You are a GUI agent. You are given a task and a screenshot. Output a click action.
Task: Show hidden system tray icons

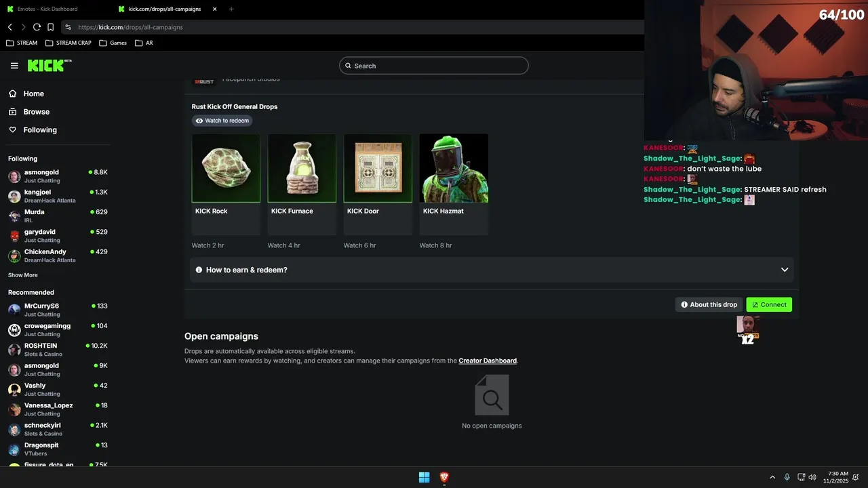772,477
